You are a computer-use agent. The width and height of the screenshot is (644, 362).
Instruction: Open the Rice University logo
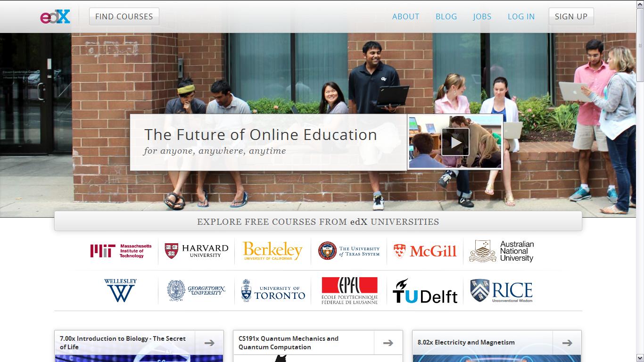pyautogui.click(x=502, y=290)
